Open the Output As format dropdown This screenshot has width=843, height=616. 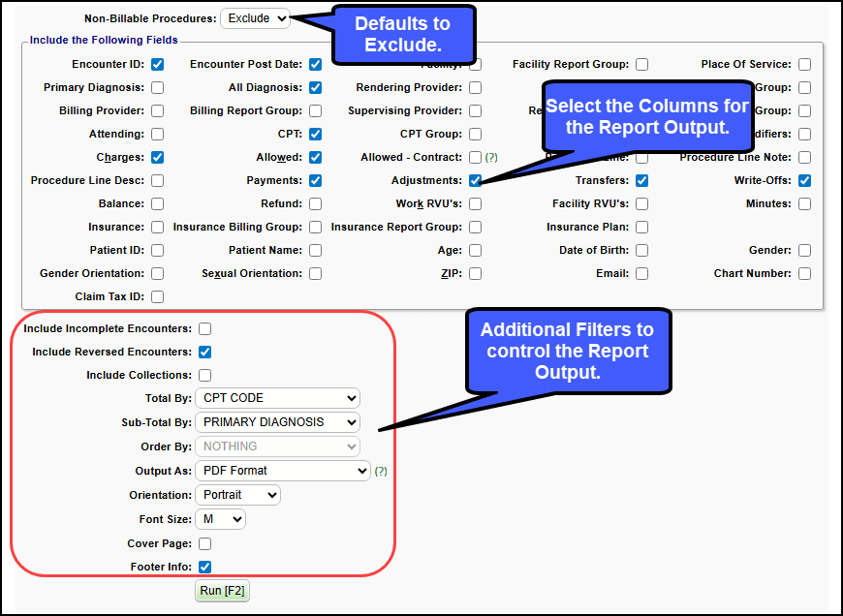click(282, 471)
